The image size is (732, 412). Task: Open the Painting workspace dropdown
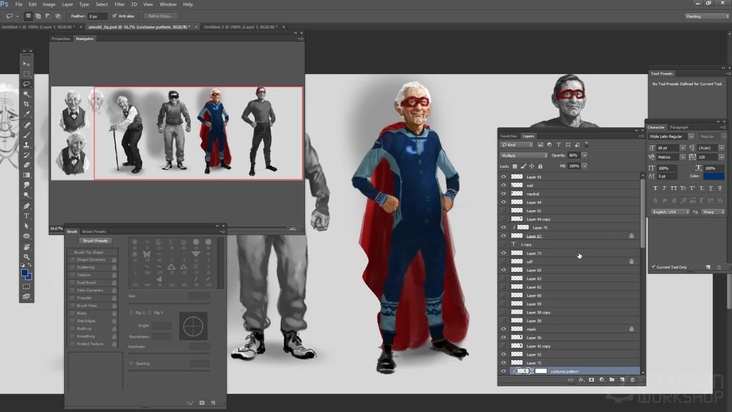coord(704,16)
